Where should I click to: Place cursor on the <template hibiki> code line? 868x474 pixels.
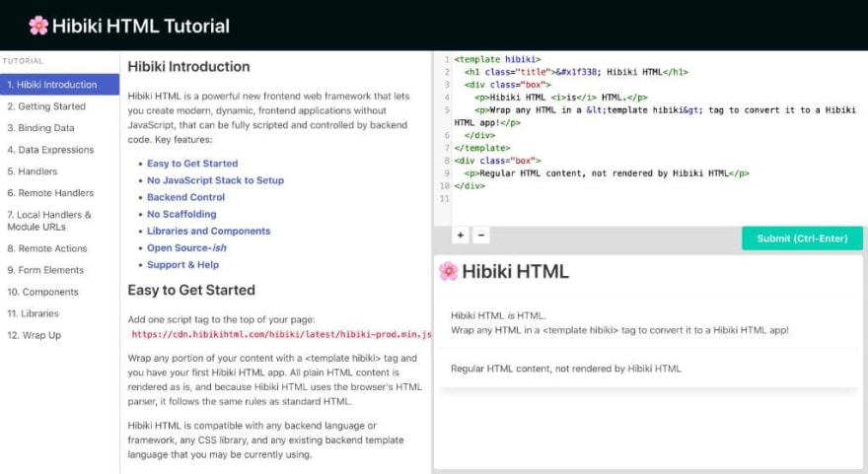pyautogui.click(x=497, y=59)
